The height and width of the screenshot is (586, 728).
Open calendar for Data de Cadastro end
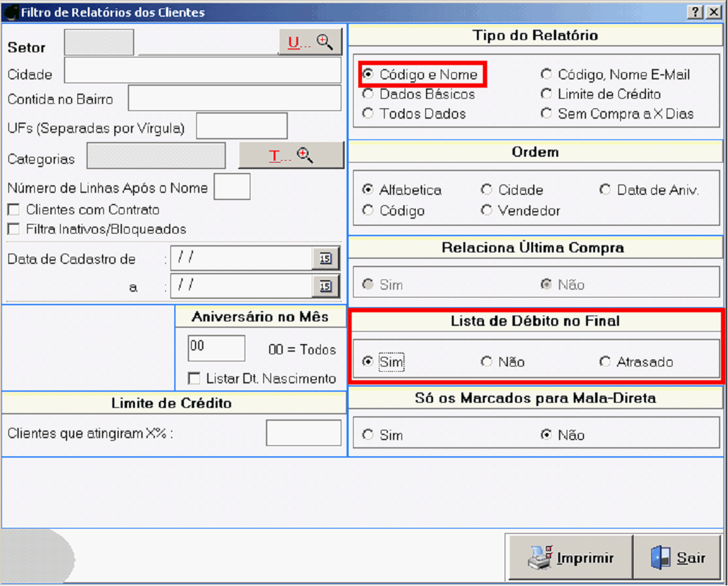[x=325, y=285]
